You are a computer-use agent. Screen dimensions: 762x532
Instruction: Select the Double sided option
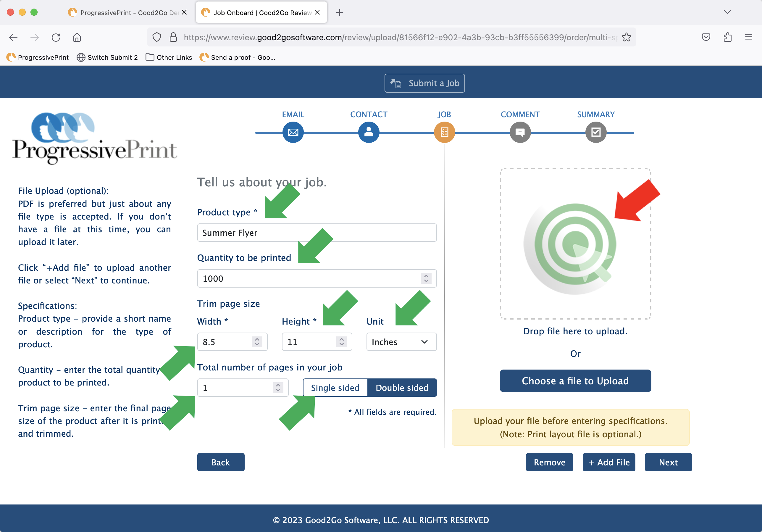point(402,388)
